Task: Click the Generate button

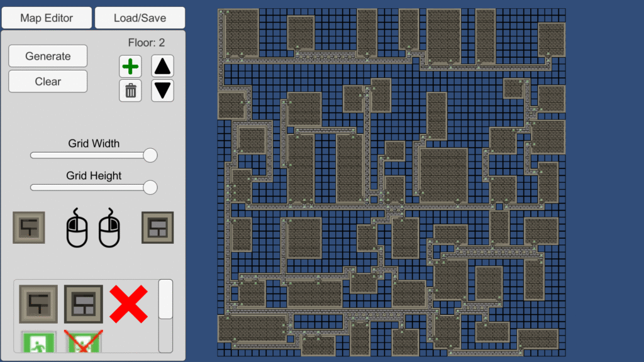Action: pos(48,56)
